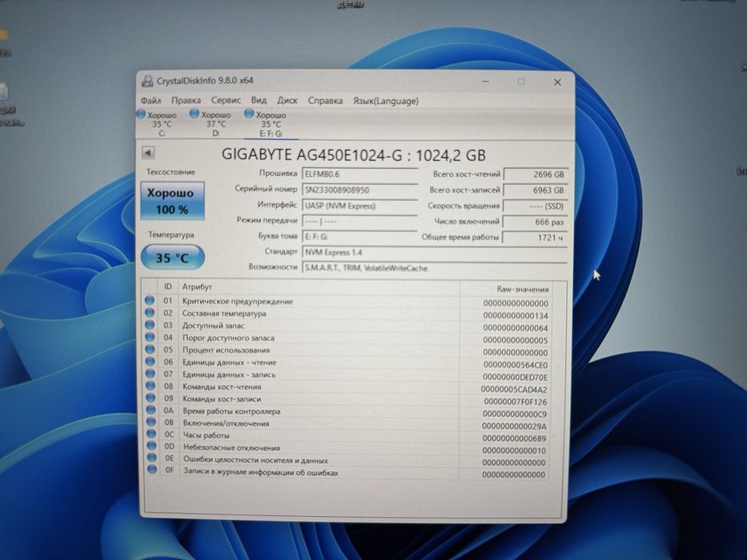Click the standard field NVM Express 1.4
Image resolution: width=747 pixels, height=560 pixels.
[435, 252]
